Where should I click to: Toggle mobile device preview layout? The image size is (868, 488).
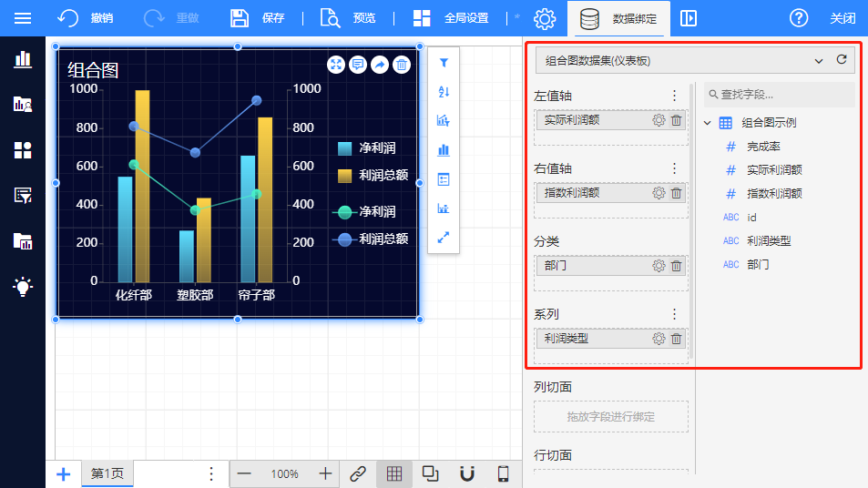[x=503, y=473]
